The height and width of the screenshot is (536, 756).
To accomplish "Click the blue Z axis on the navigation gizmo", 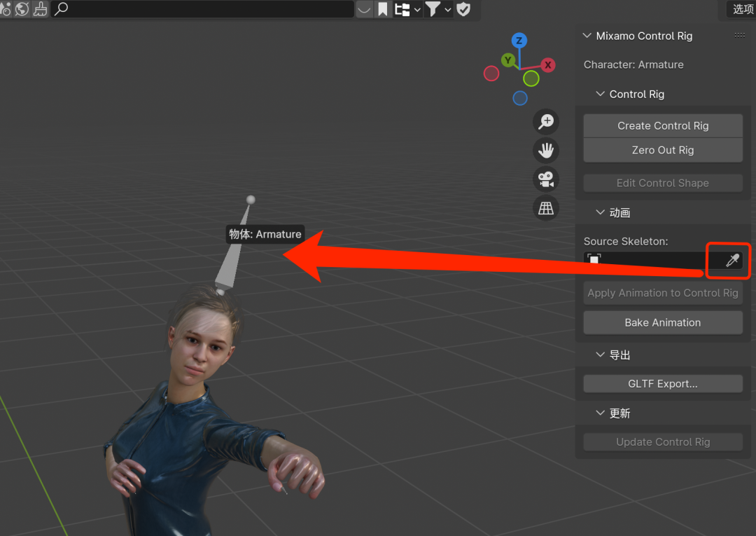I will (x=519, y=41).
